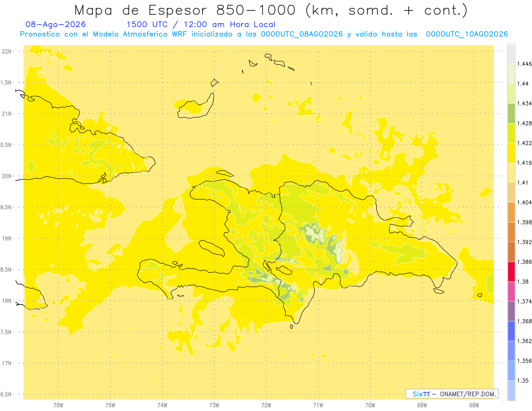Click the gray swatch above 1.446 in the legend
Viewport: 532px width, 411px height.
[511, 54]
